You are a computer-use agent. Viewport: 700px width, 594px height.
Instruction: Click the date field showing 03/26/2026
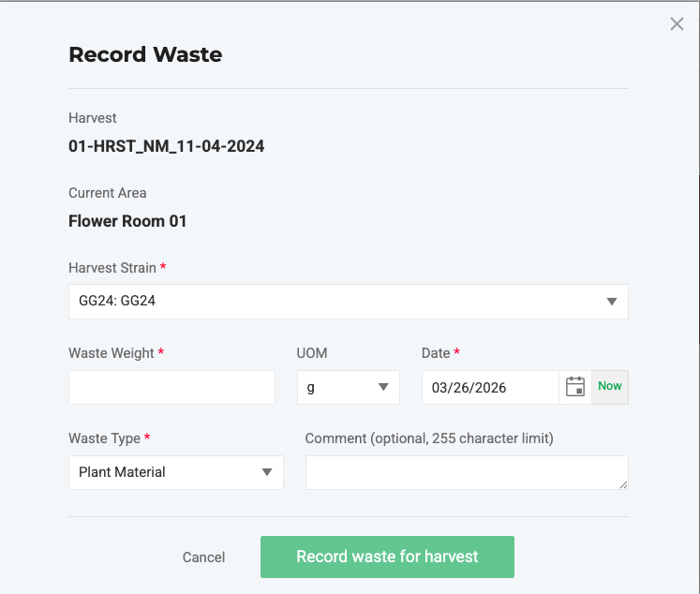pos(489,387)
